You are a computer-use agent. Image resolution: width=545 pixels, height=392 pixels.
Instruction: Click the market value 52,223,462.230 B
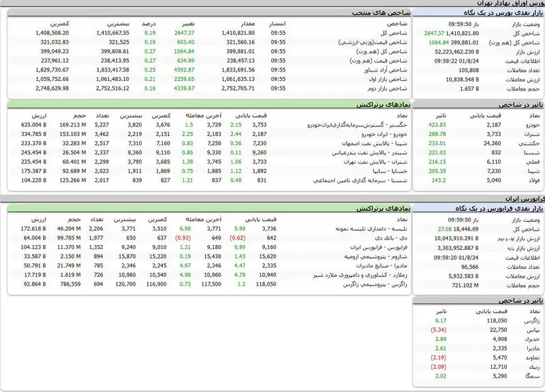[x=456, y=52]
